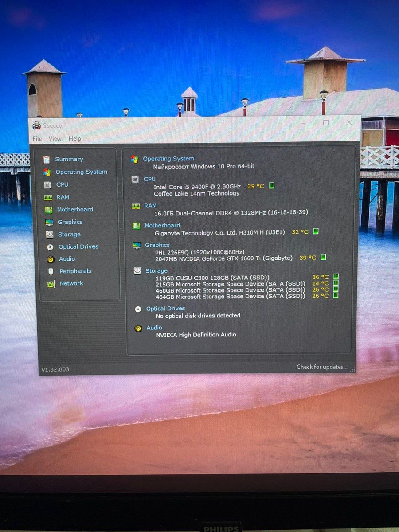399x532 pixels.
Task: Click the monitor icon beside main Graphics heading
Action: pos(137,245)
